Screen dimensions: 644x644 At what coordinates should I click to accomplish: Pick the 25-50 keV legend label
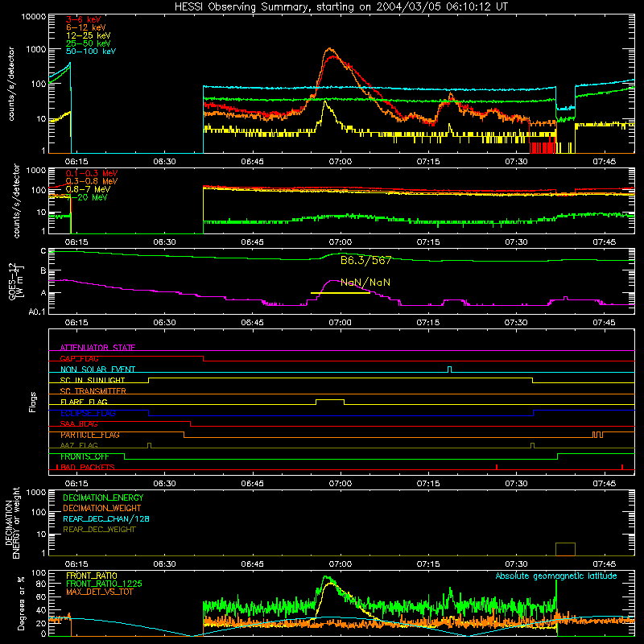tap(89, 43)
